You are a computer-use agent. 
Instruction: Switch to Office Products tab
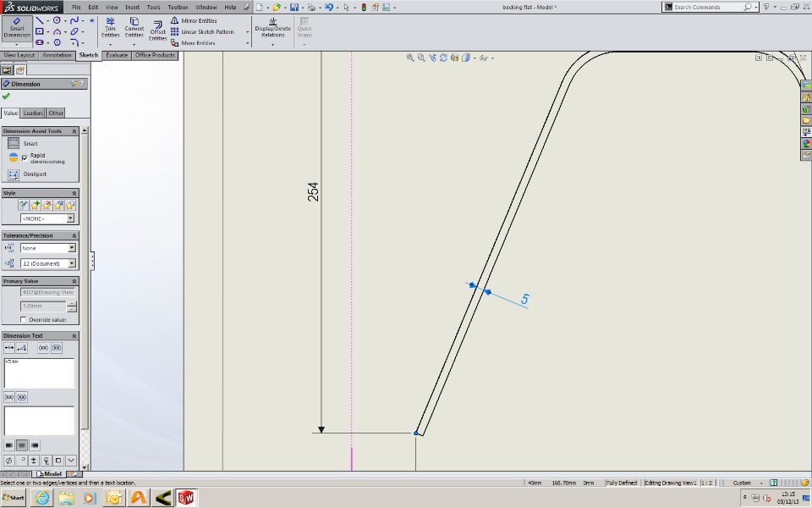click(155, 56)
